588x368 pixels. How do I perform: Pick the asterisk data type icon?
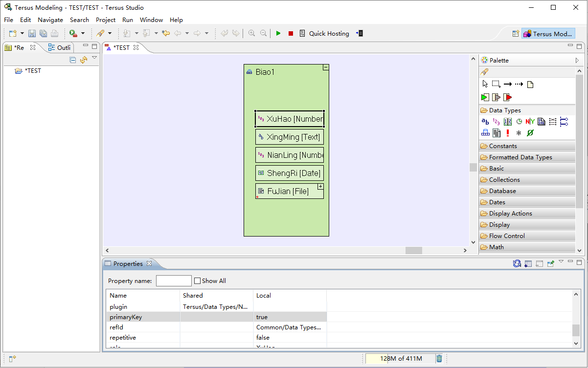tap(519, 133)
